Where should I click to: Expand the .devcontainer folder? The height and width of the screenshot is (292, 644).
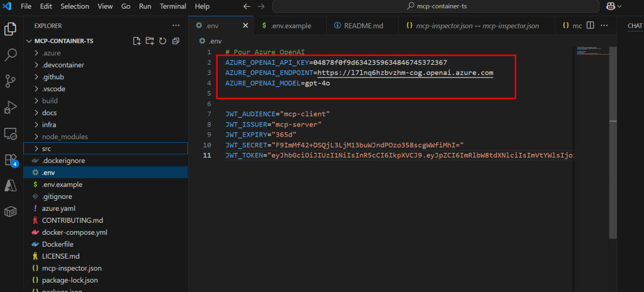(x=106, y=65)
